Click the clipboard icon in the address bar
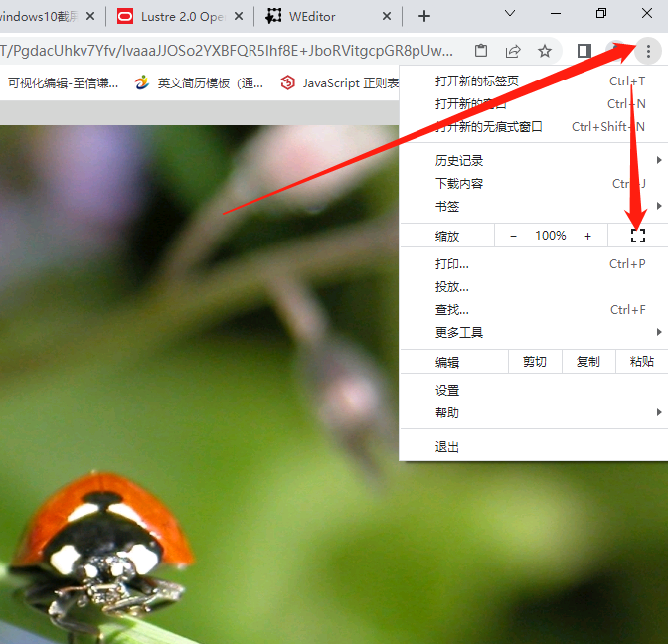 coord(481,51)
